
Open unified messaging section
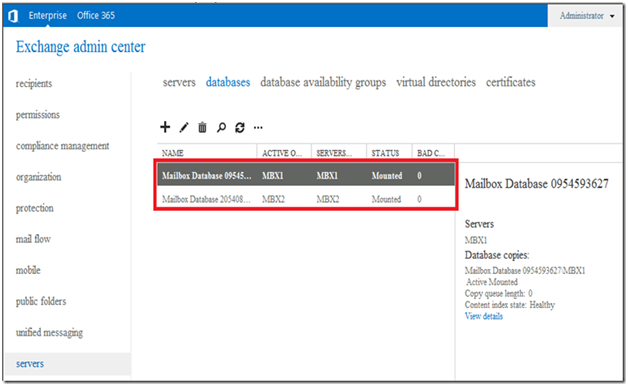[x=49, y=333]
